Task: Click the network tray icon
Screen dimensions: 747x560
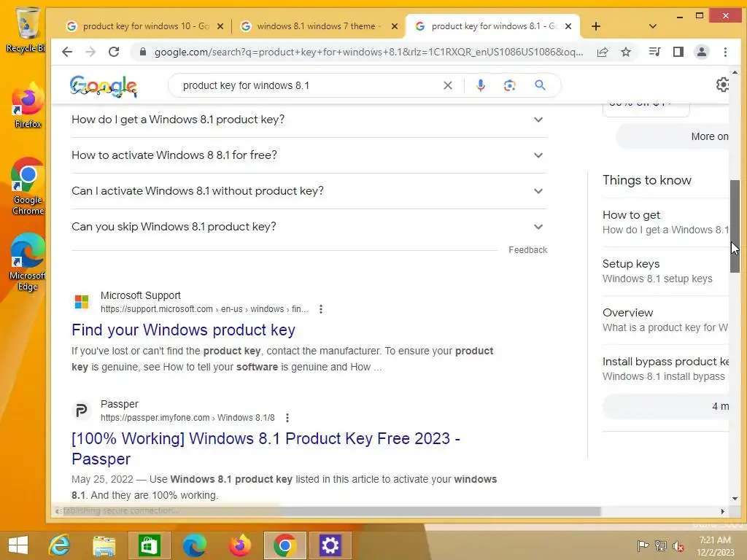Action: pyautogui.click(x=661, y=545)
